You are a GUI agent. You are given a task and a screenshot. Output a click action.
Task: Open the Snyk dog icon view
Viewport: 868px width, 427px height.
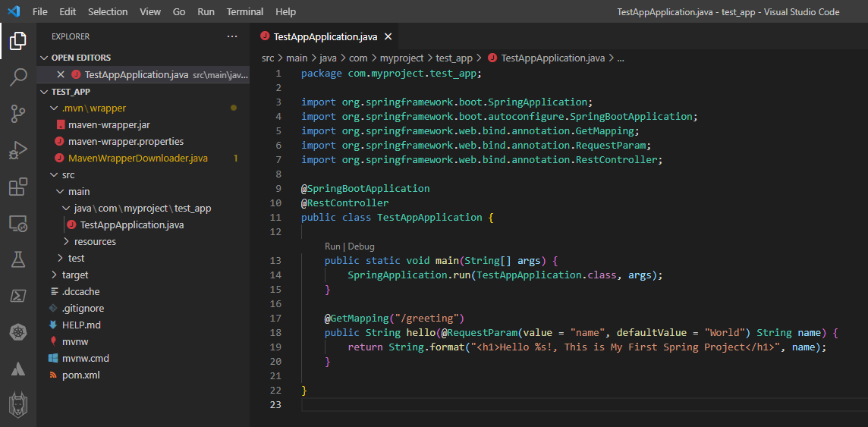click(x=17, y=407)
